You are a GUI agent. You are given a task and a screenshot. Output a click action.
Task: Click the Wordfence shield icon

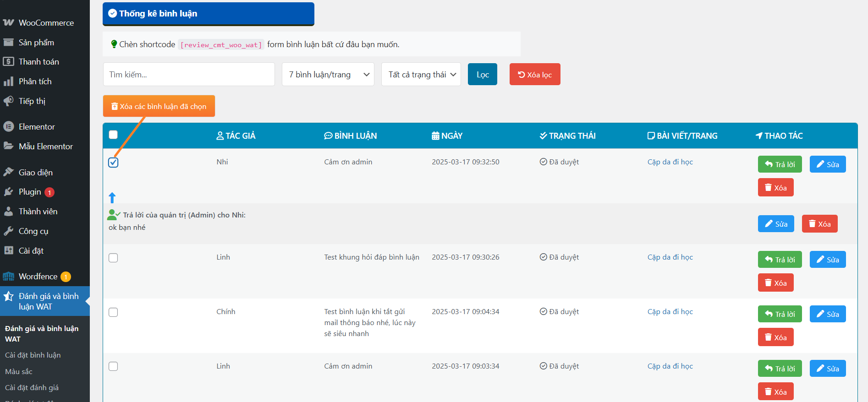pyautogui.click(x=8, y=277)
